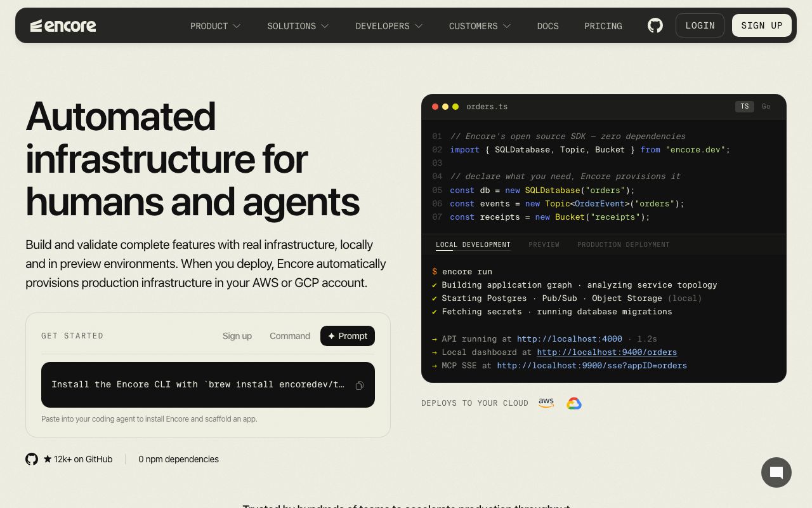Select the Production Deployment tab

coord(624,244)
